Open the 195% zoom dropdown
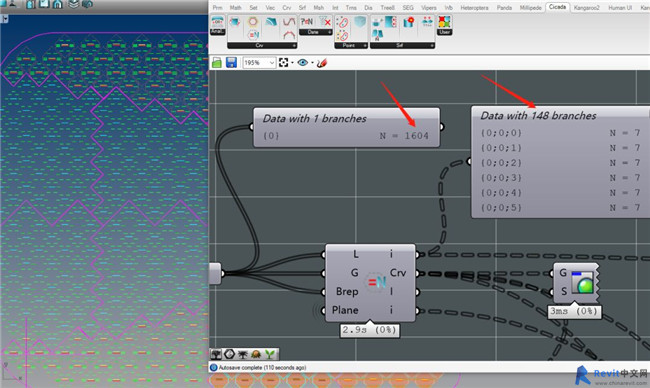The image size is (650, 388). pyautogui.click(x=260, y=63)
